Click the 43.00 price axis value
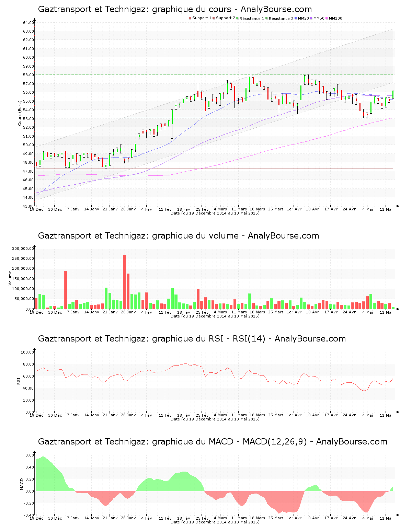This screenshot has height=532, width=412. 28,206
